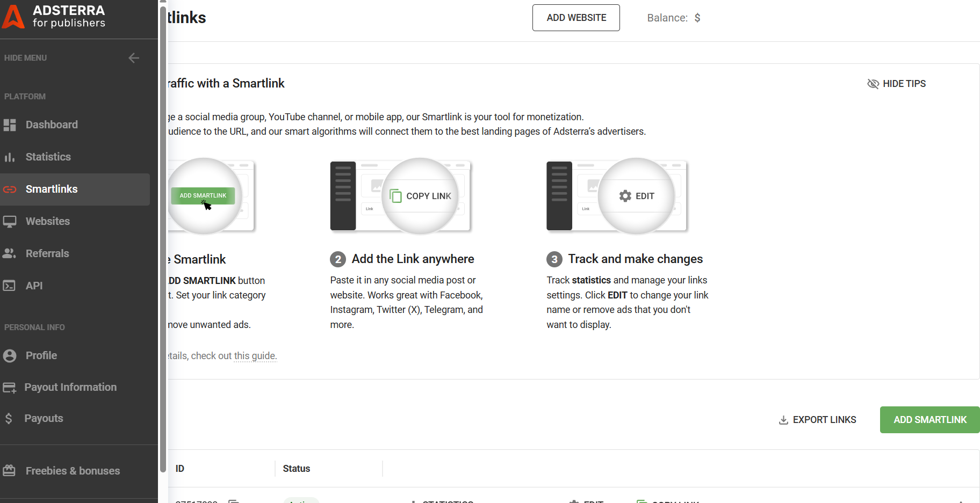This screenshot has height=503, width=980.
Task: Export links using the Export Links button
Action: pyautogui.click(x=817, y=420)
